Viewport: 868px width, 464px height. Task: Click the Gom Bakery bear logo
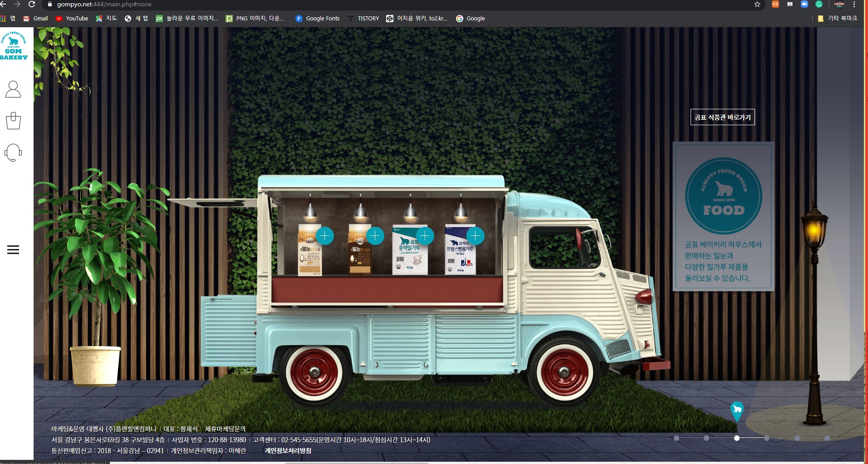[x=14, y=45]
